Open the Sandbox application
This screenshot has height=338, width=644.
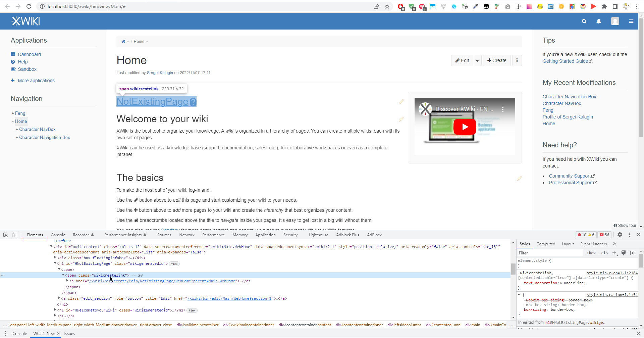27,69
